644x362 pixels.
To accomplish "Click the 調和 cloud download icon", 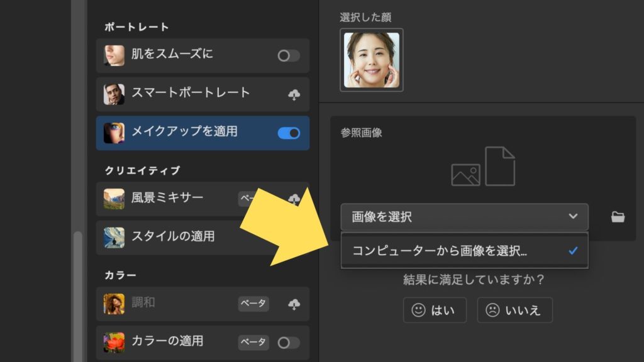I will coord(294,304).
